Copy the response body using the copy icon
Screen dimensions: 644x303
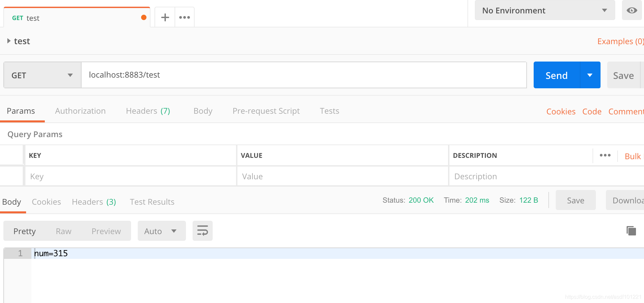pyautogui.click(x=631, y=230)
